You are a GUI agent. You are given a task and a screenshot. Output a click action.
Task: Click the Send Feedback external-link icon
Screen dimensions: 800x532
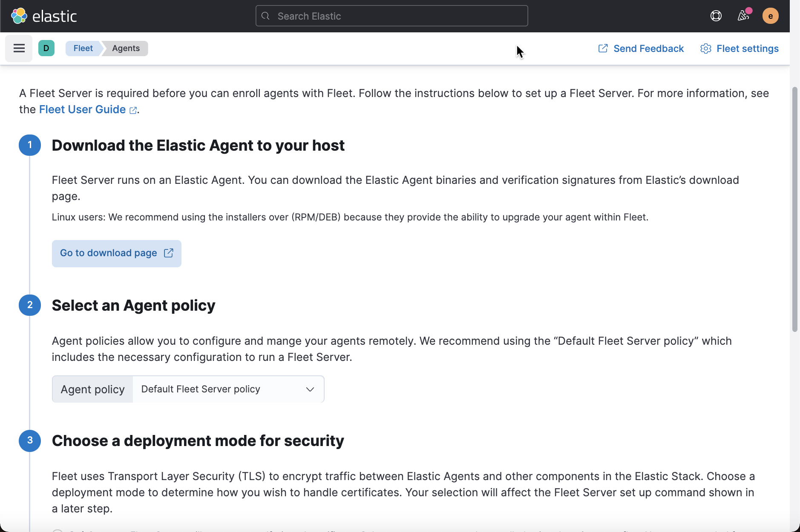point(604,48)
